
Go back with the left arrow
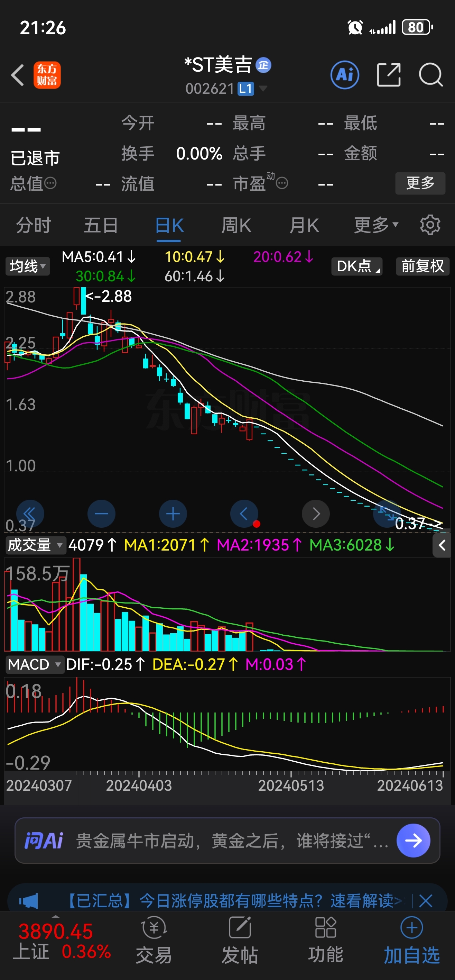(x=18, y=75)
